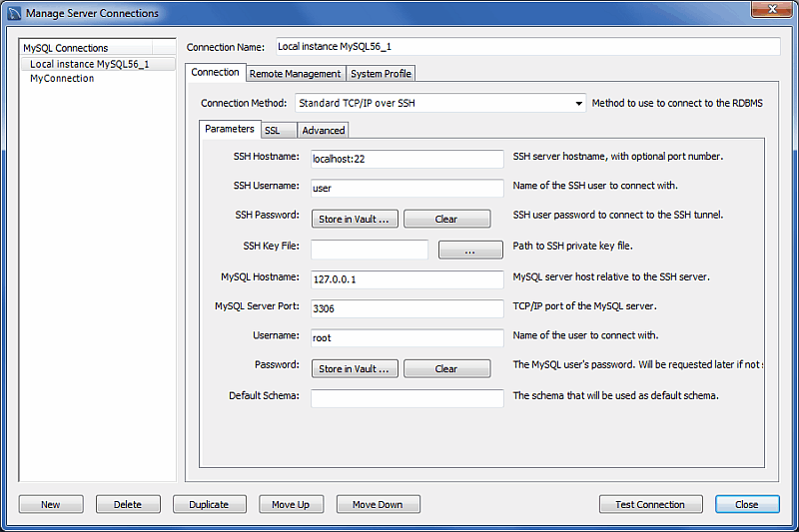Run Test Connection

651,504
